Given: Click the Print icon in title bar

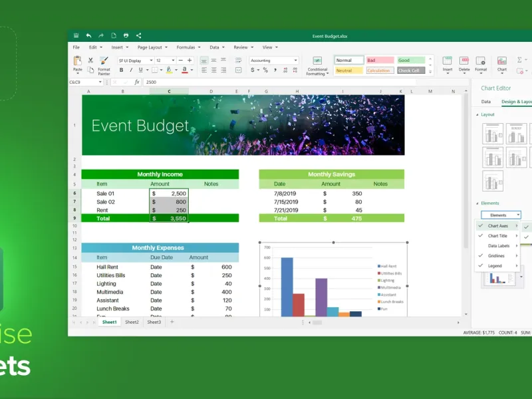Looking at the screenshot, I should tap(126, 35).
